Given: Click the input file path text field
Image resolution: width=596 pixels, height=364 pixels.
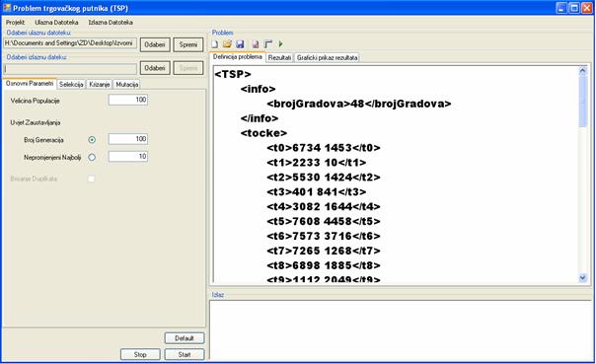Looking at the screenshot, I should pos(70,43).
